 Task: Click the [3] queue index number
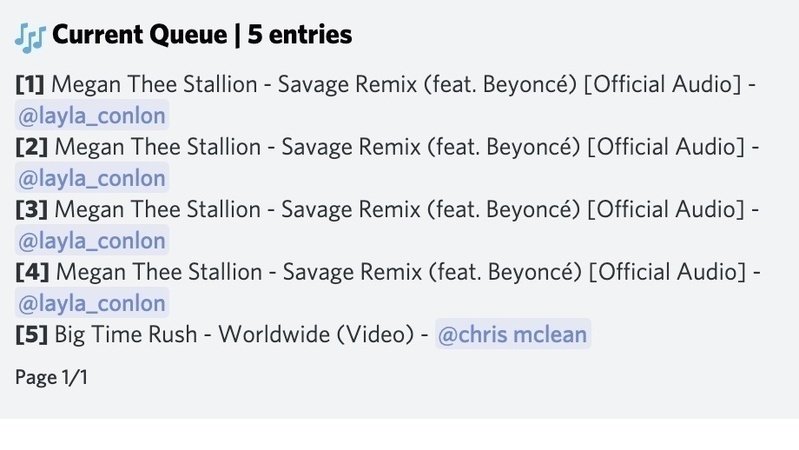(x=32, y=209)
